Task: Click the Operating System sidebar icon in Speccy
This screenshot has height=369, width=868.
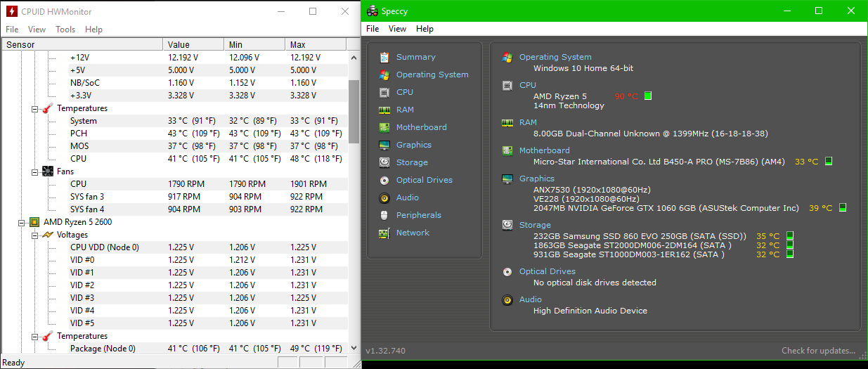Action: (x=384, y=75)
